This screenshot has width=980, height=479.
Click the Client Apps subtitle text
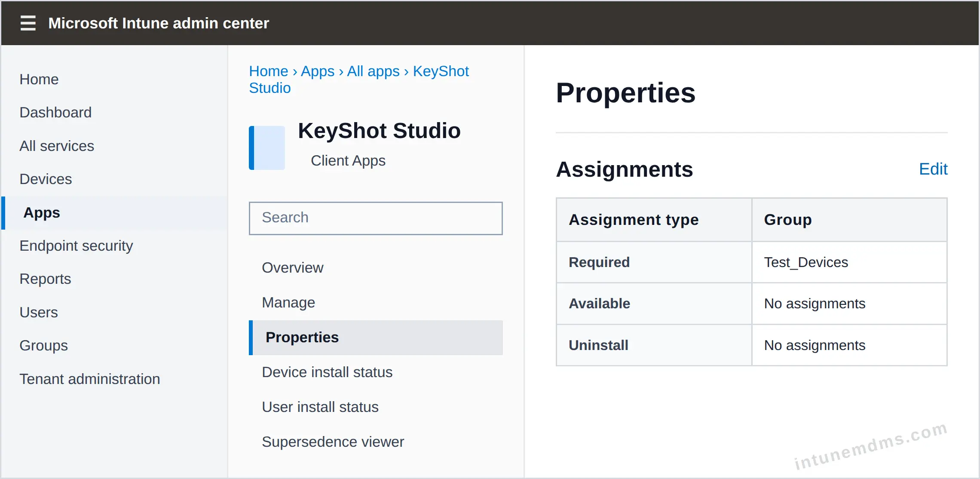coord(348,160)
